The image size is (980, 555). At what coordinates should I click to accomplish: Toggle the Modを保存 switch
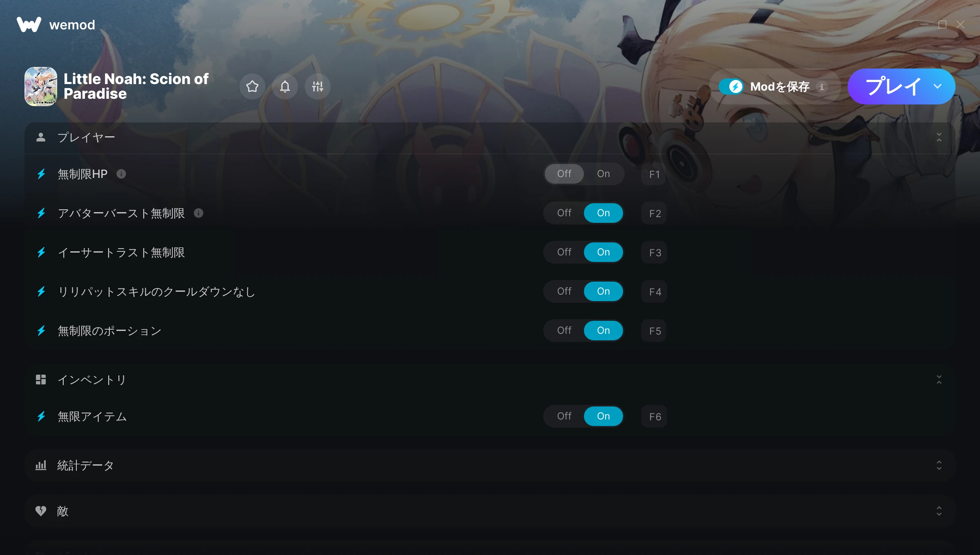click(732, 87)
